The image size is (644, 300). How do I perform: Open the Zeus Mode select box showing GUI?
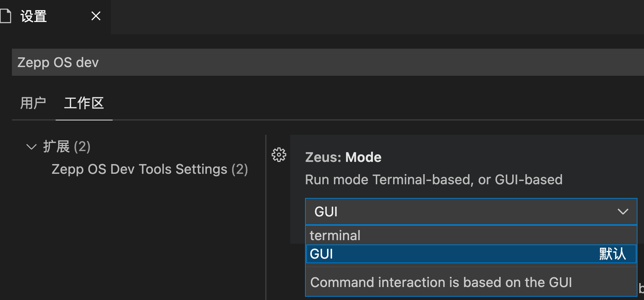(x=462, y=212)
